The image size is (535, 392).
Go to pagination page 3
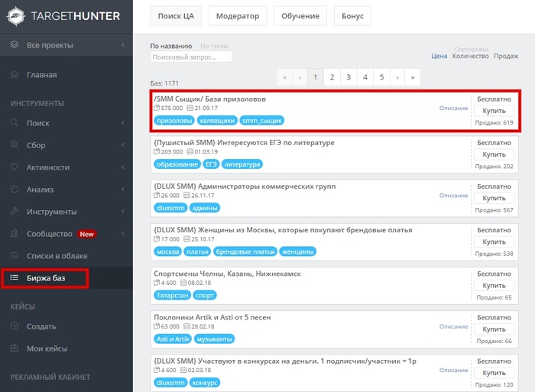(348, 77)
